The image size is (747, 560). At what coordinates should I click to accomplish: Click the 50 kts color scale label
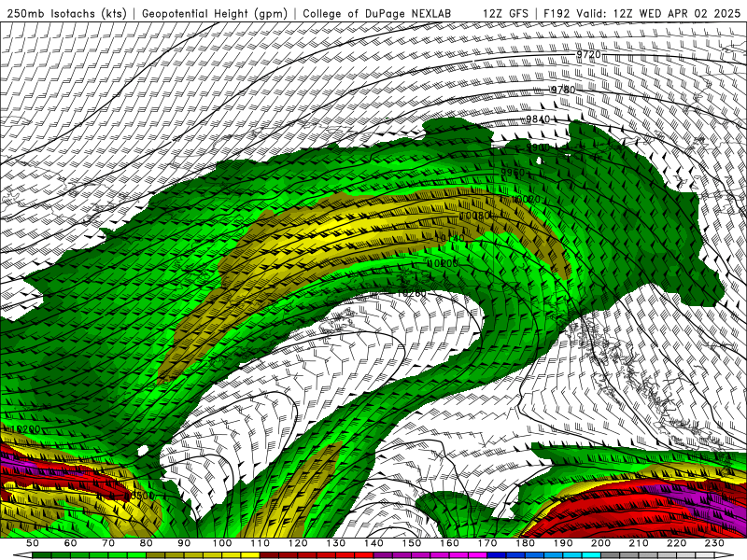point(32,543)
